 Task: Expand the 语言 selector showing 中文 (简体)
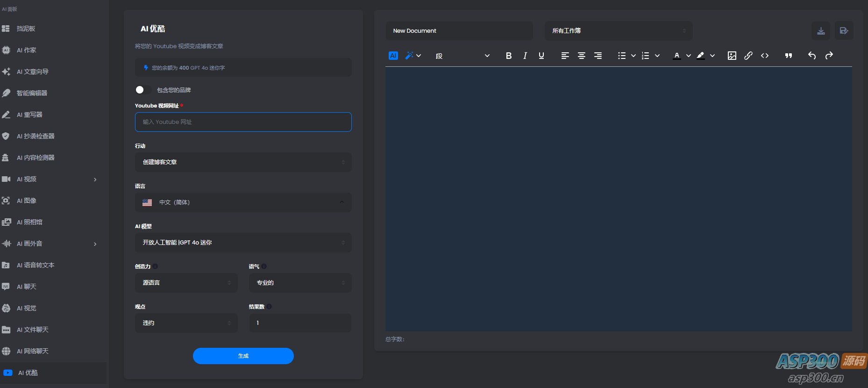click(x=243, y=202)
